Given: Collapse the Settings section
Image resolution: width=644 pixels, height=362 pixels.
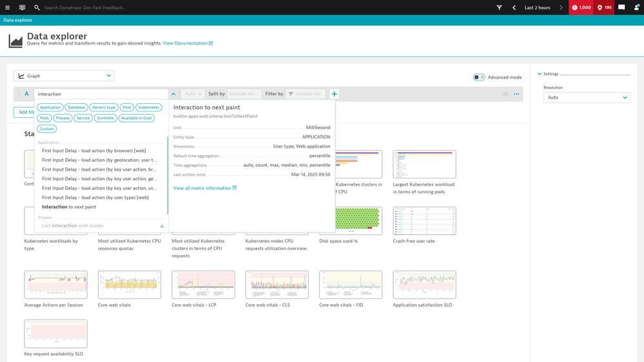Looking at the screenshot, I should click(x=540, y=74).
